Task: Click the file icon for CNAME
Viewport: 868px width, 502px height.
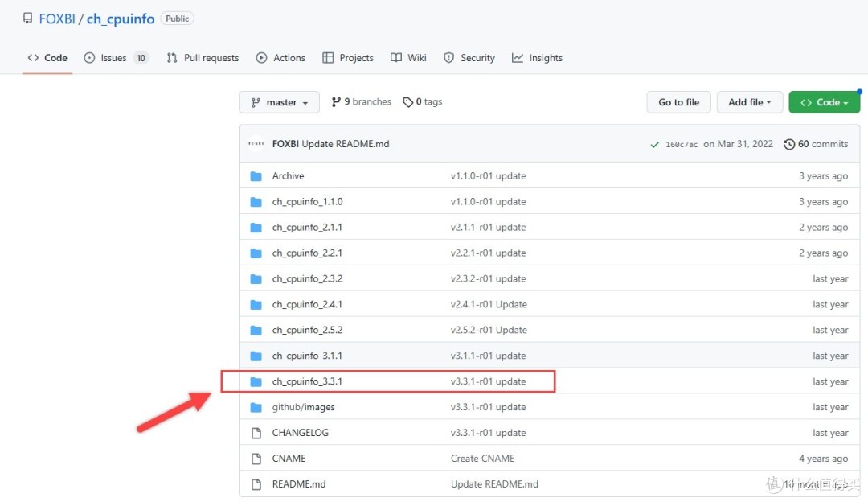Action: (x=256, y=459)
